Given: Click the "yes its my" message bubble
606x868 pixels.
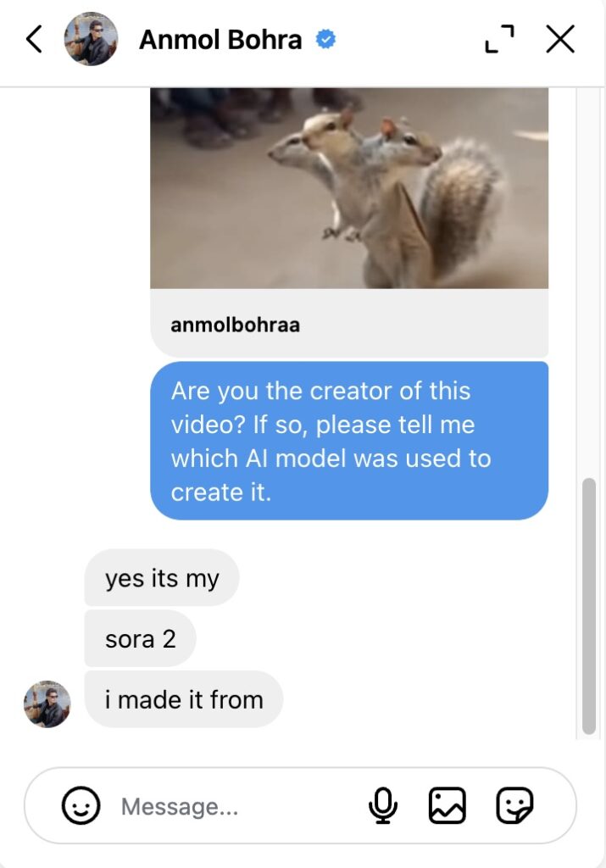Looking at the screenshot, I should (x=162, y=578).
